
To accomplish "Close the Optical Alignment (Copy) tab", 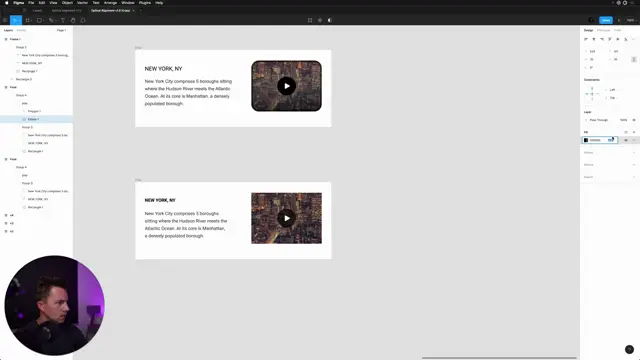I will (x=133, y=11).
